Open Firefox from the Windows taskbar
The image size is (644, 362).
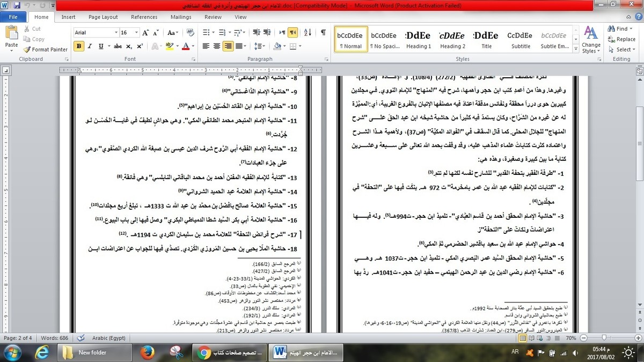pos(147,352)
